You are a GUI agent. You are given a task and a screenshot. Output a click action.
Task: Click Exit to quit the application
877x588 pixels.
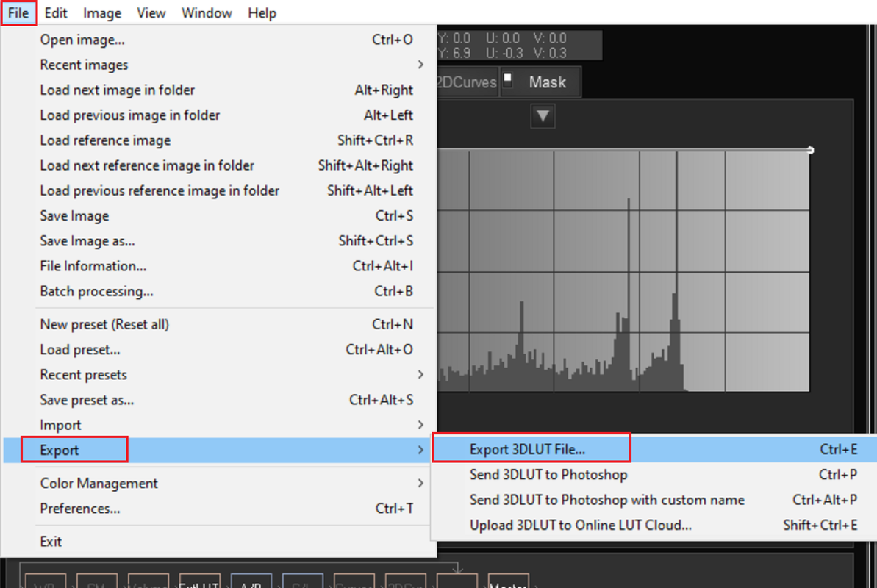pyautogui.click(x=218, y=542)
